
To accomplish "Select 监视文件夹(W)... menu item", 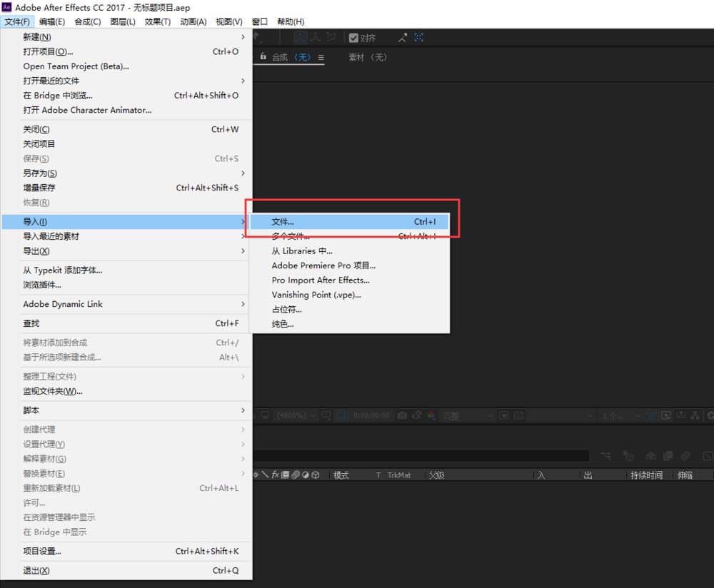I will tap(126, 391).
